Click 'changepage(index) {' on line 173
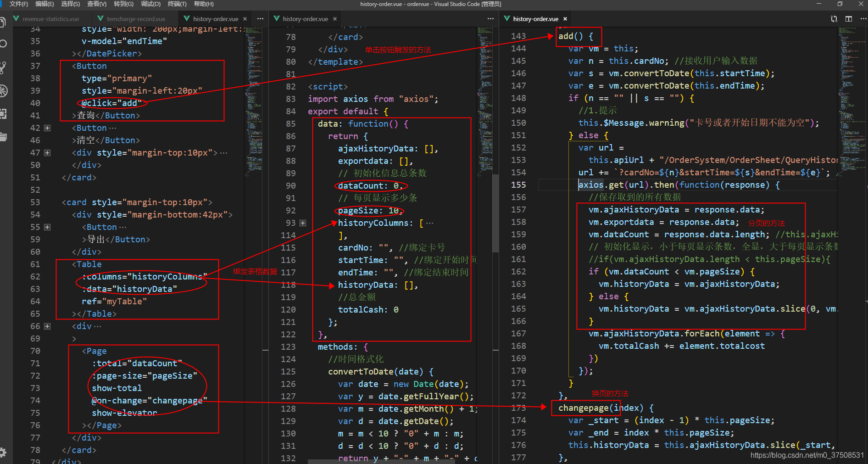The height and width of the screenshot is (464, 868). 606,408
